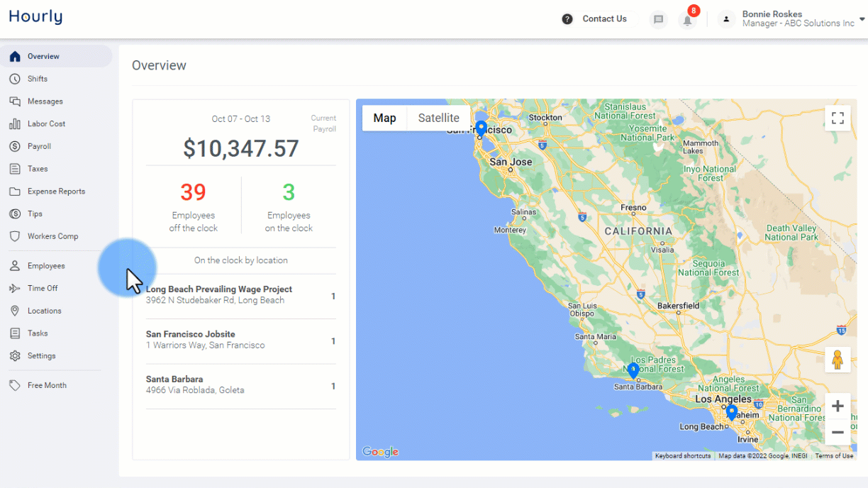
Task: Click the $10,347.57 payroll amount
Action: click(x=241, y=148)
